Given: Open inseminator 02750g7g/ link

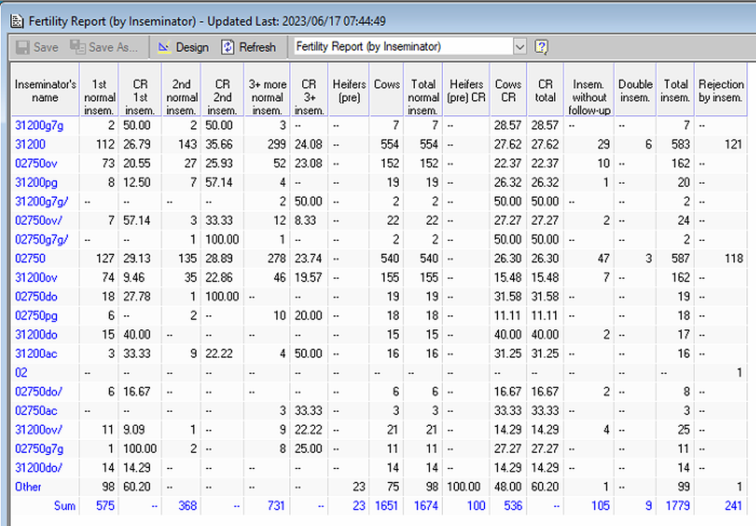Looking at the screenshot, I should click(x=41, y=240).
